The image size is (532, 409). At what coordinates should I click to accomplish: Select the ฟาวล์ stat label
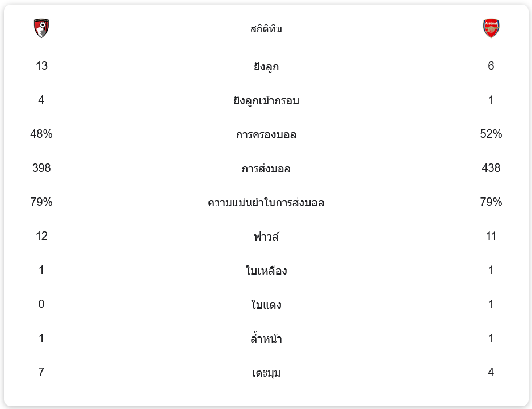tap(266, 237)
